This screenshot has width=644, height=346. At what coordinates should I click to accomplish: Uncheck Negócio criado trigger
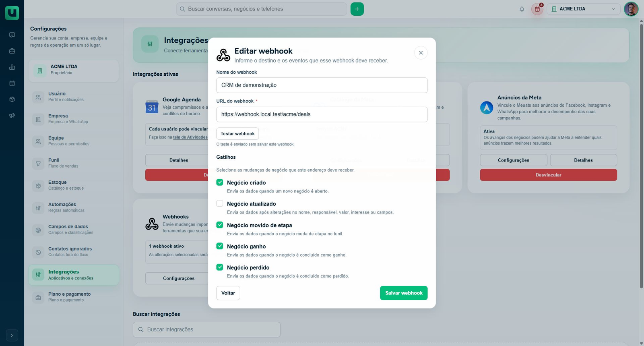(220, 182)
